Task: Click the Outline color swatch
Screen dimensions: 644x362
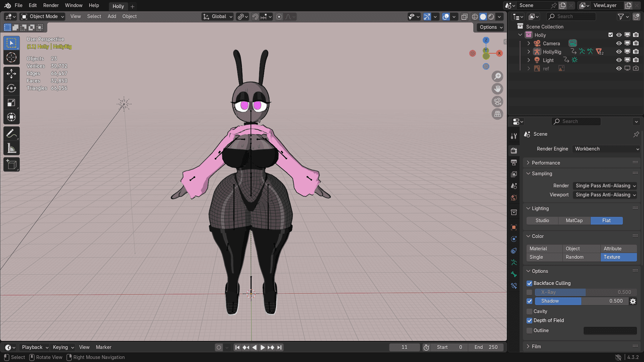Action: click(610, 330)
